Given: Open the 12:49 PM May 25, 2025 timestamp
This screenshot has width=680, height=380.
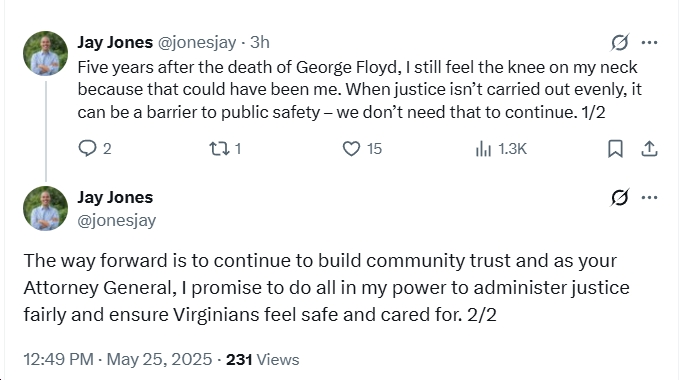Looking at the screenshot, I should [118, 359].
